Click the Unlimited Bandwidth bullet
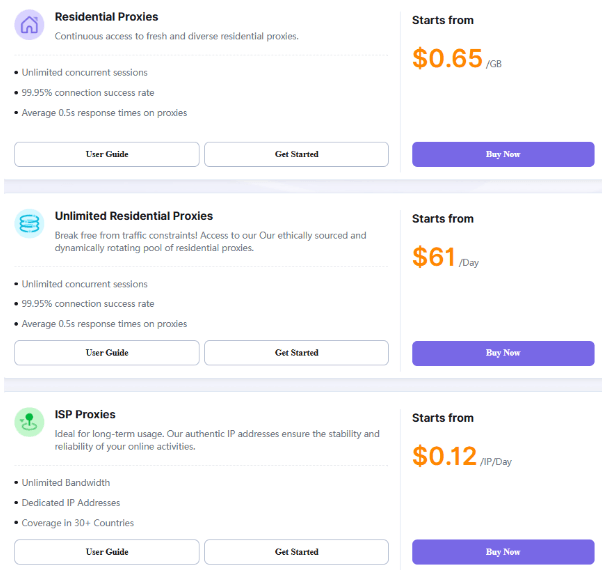This screenshot has height=571, width=602. [66, 483]
